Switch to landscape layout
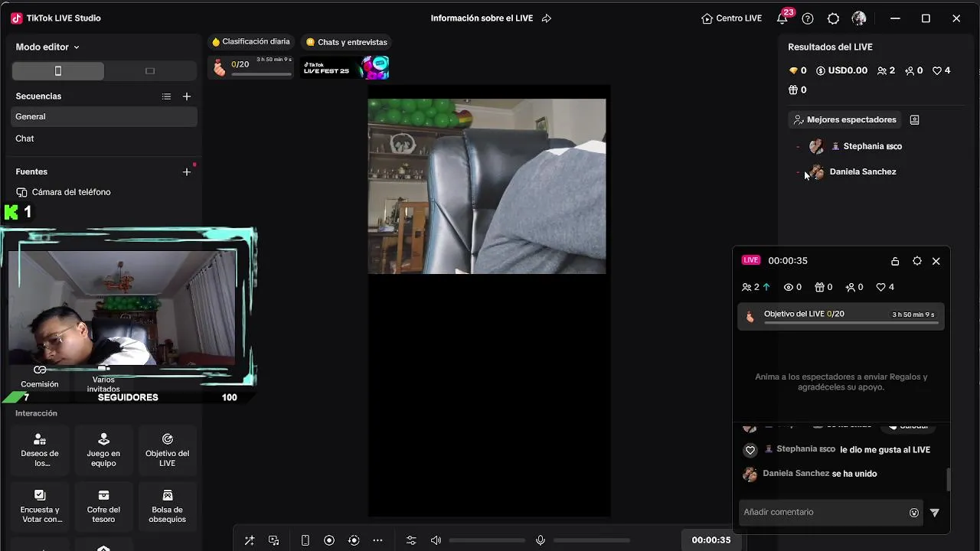This screenshot has height=551, width=980. click(x=150, y=71)
